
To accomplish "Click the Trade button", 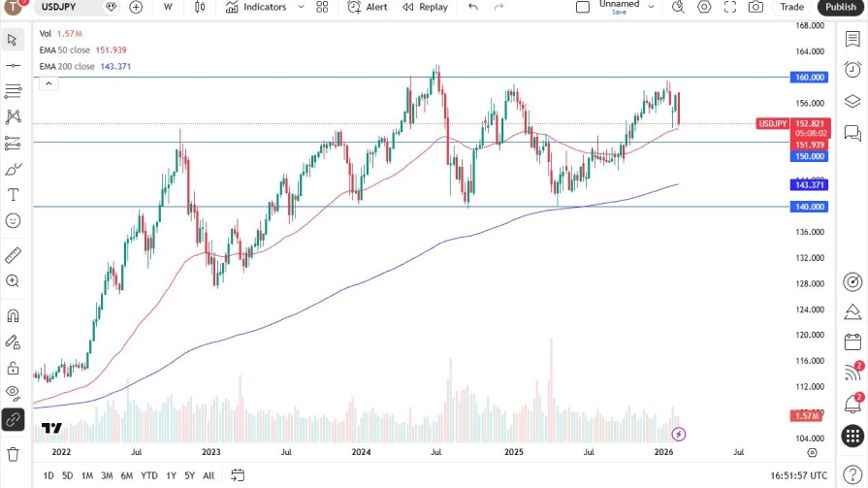I will click(791, 7).
